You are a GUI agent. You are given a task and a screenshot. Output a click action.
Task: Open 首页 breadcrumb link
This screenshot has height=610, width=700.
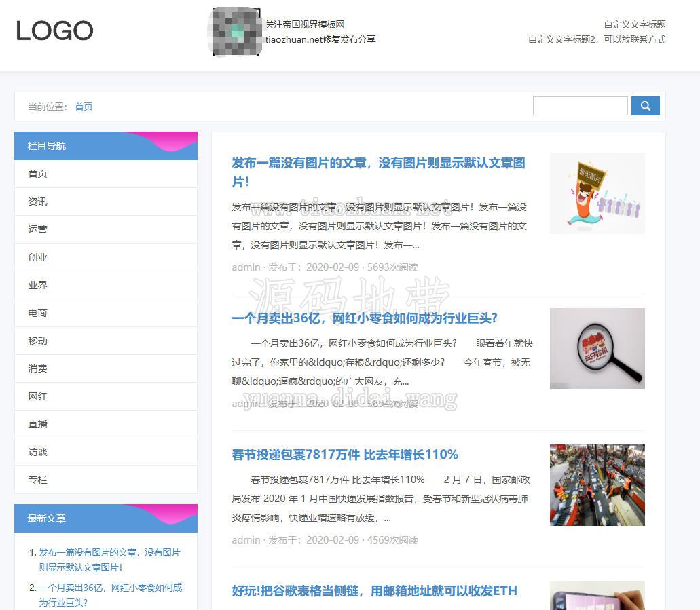pos(84,107)
